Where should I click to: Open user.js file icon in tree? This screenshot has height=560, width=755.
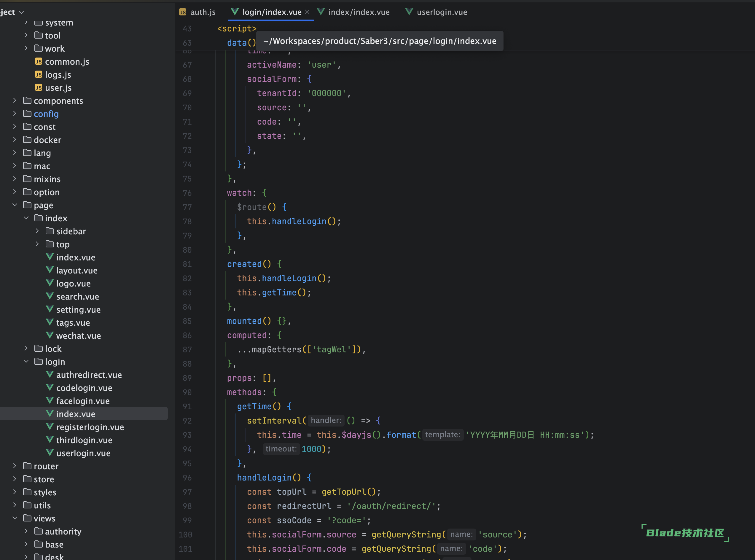pyautogui.click(x=39, y=87)
